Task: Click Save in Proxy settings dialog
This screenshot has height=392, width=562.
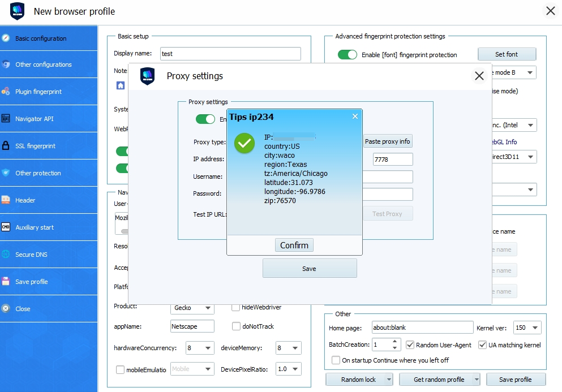Action: tap(310, 268)
